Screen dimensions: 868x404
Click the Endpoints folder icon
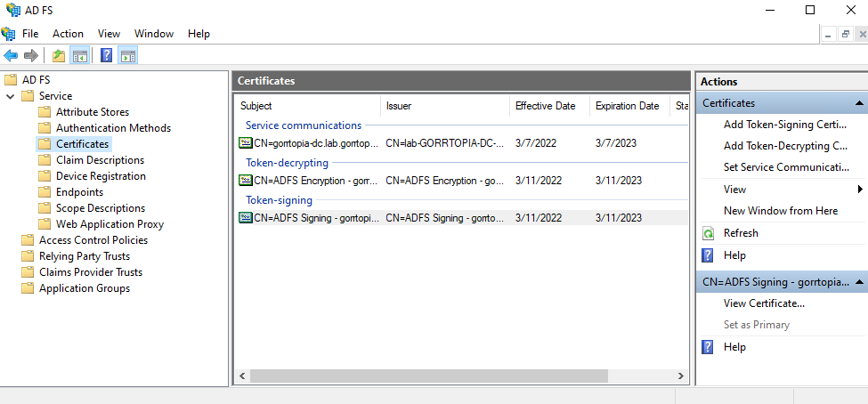click(45, 192)
